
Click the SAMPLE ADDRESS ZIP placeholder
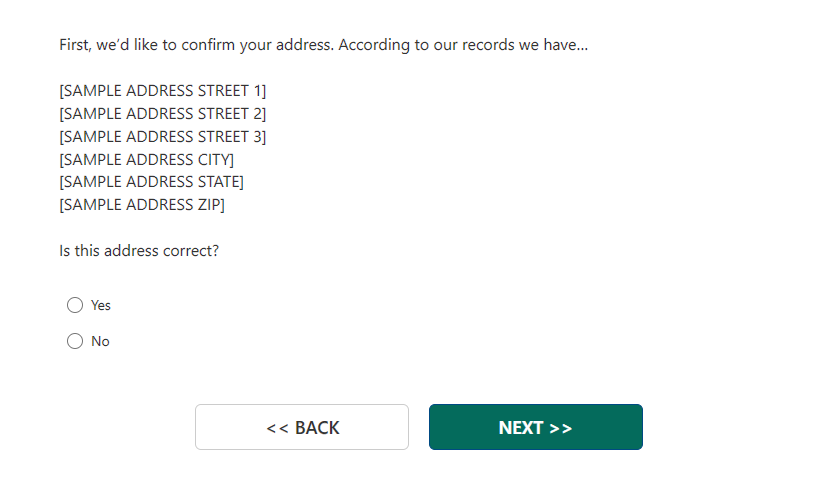pos(142,205)
